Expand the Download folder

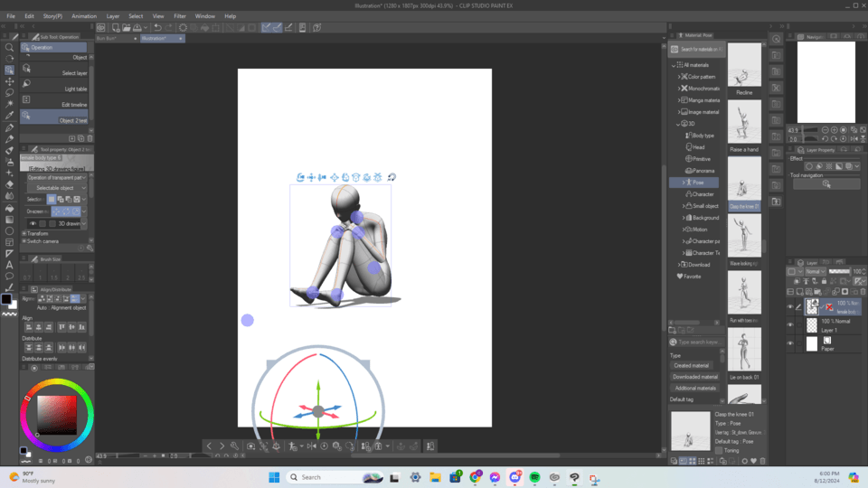tap(679, 265)
